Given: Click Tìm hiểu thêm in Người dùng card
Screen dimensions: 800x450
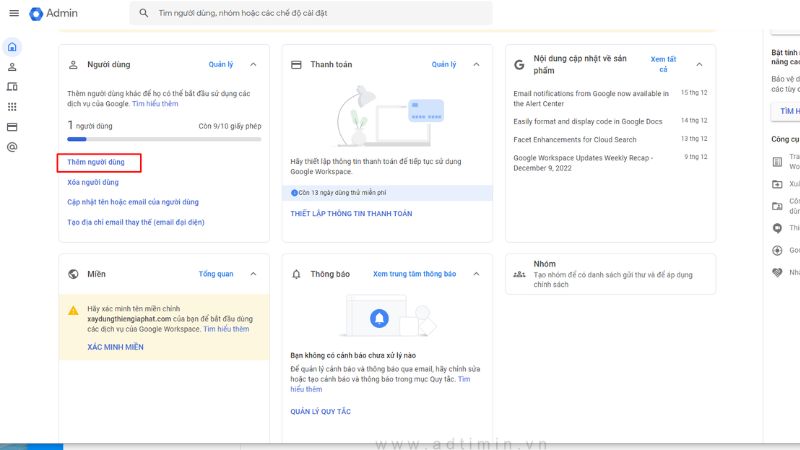Looking at the screenshot, I should (155, 104).
